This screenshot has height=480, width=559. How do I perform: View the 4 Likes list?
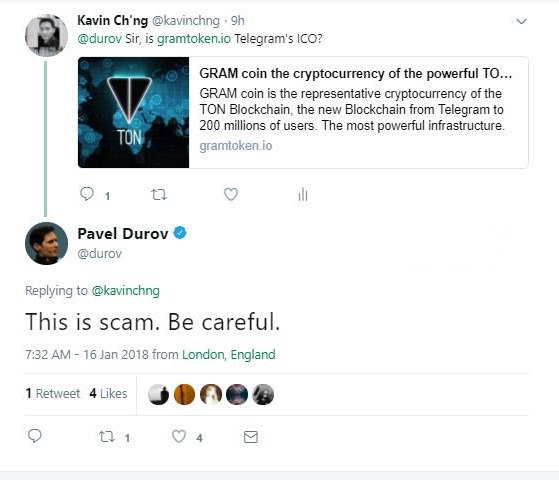[x=108, y=393]
